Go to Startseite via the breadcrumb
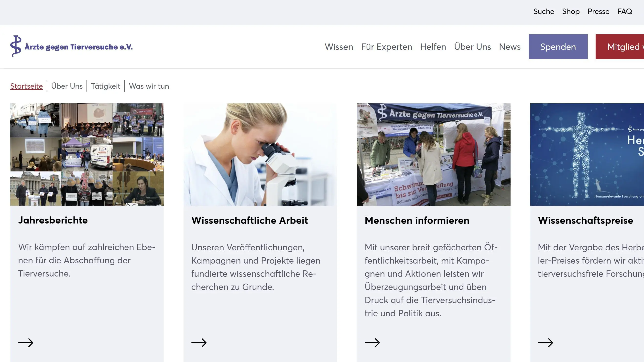The image size is (644, 362). point(26,86)
